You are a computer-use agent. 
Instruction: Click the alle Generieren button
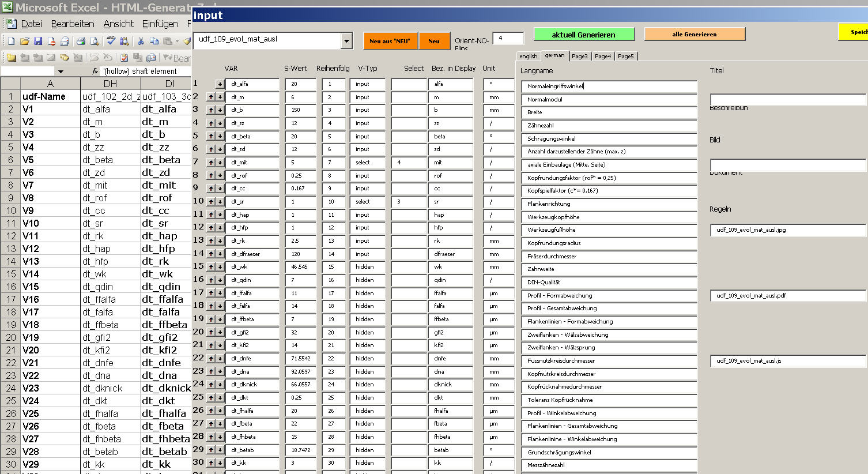pyautogui.click(x=695, y=34)
